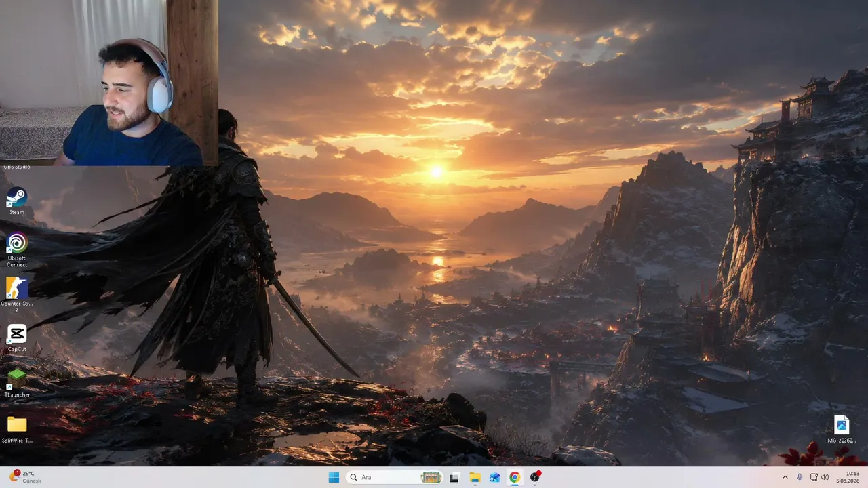Switch to Google Chrome in the taskbar
The width and height of the screenshot is (868, 488).
(515, 477)
